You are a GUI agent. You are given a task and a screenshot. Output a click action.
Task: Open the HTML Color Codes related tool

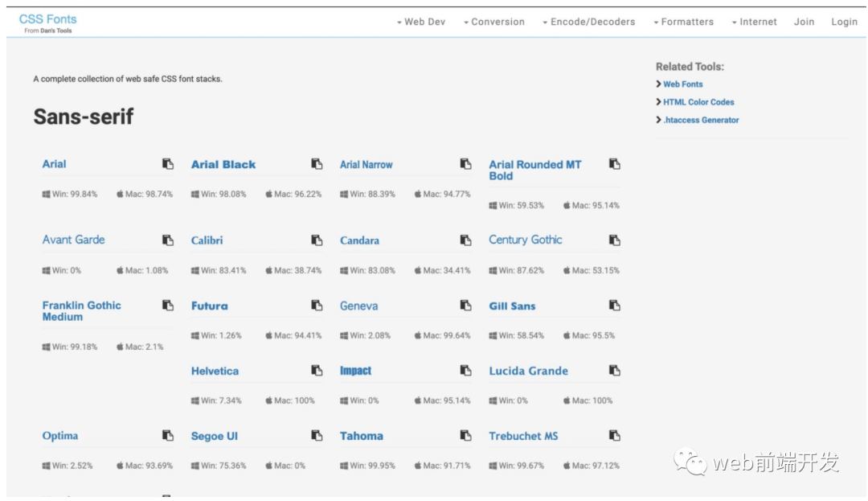[x=698, y=102]
